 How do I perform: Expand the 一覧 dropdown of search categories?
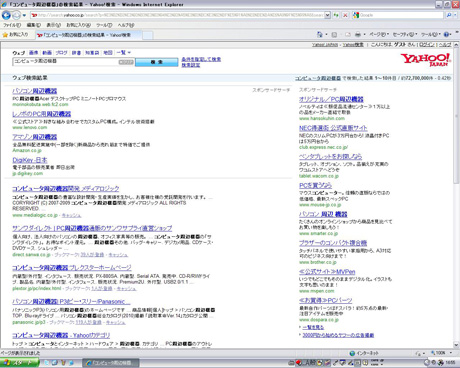point(124,53)
